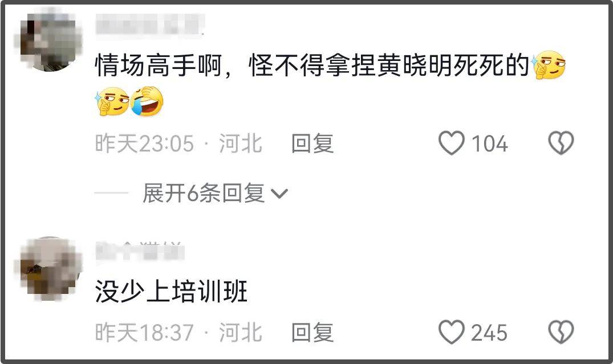Click the chevron next to 展开6条回复
The image size is (613, 364).
click(279, 193)
